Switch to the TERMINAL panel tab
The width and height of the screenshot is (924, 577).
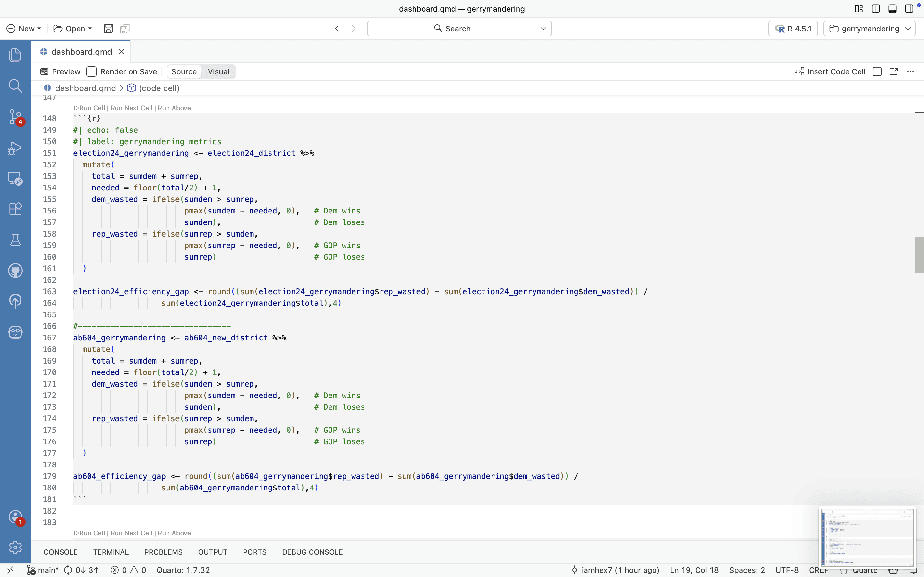(111, 552)
